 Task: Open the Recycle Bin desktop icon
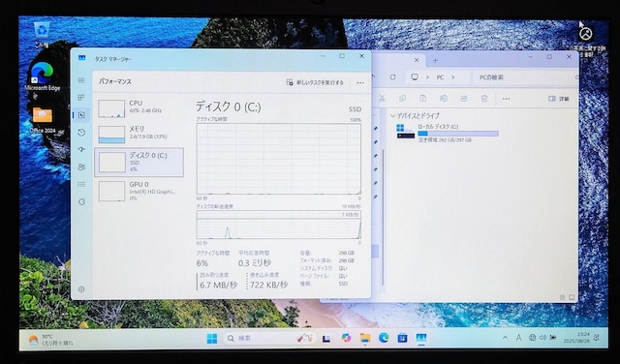pyautogui.click(x=42, y=35)
